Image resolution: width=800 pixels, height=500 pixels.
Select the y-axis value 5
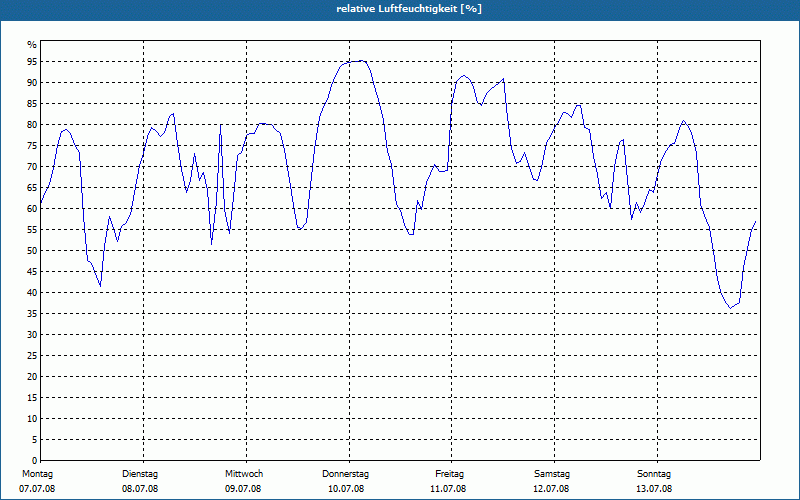point(34,440)
